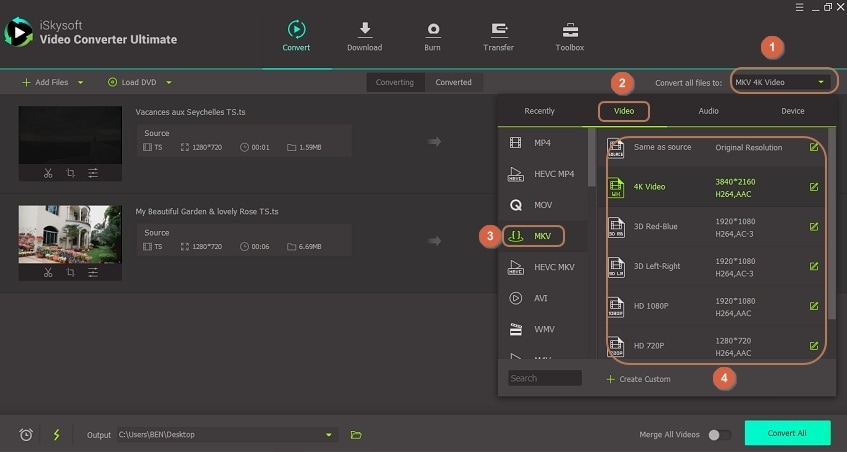Select the Device tab in format panel
The width and height of the screenshot is (847, 452).
tap(793, 111)
